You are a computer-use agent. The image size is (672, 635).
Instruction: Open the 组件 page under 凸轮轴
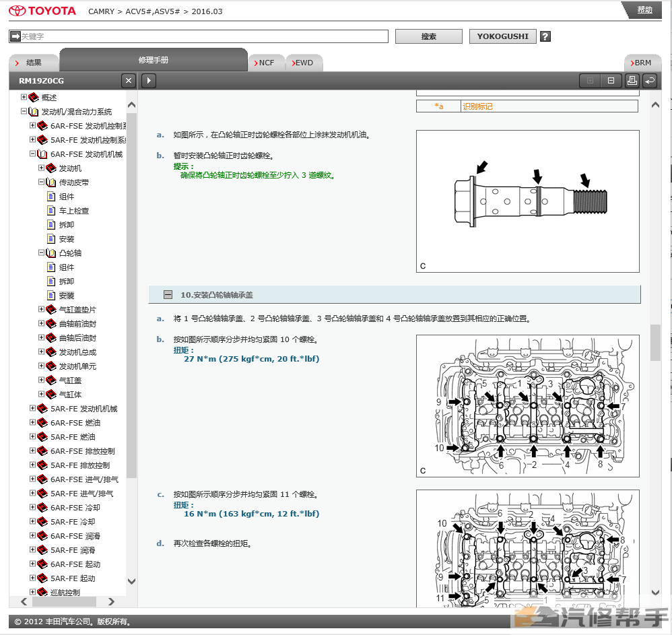[x=67, y=267]
